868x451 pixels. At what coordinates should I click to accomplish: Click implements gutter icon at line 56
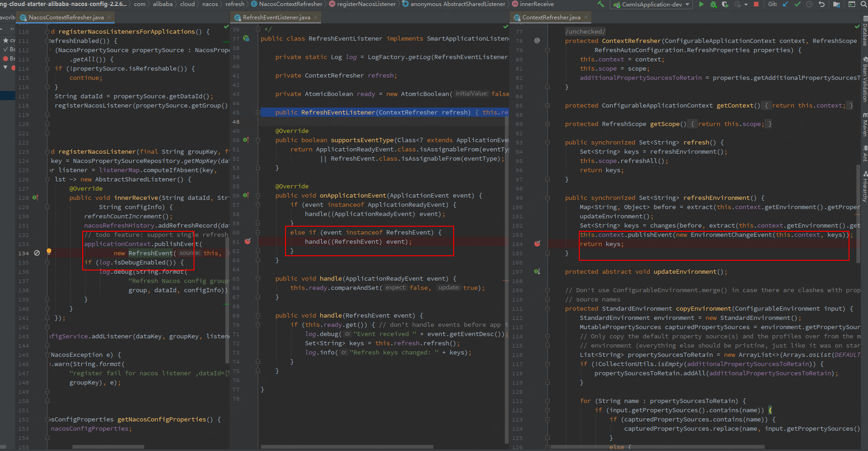[x=246, y=195]
